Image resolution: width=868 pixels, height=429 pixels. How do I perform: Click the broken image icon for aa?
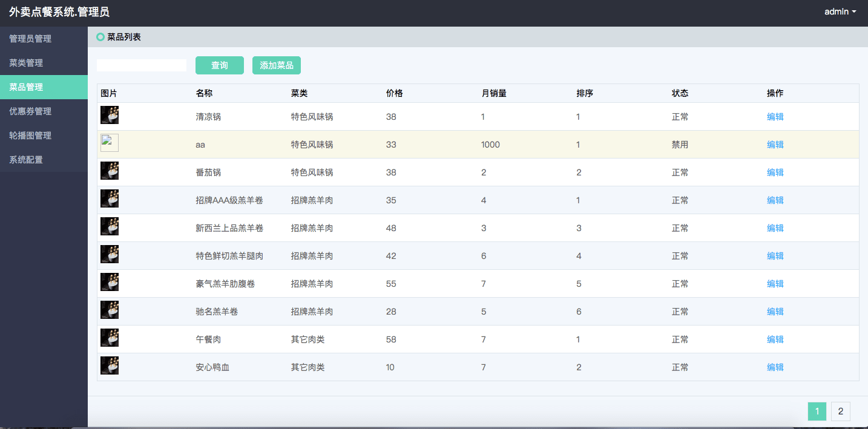[x=110, y=143]
